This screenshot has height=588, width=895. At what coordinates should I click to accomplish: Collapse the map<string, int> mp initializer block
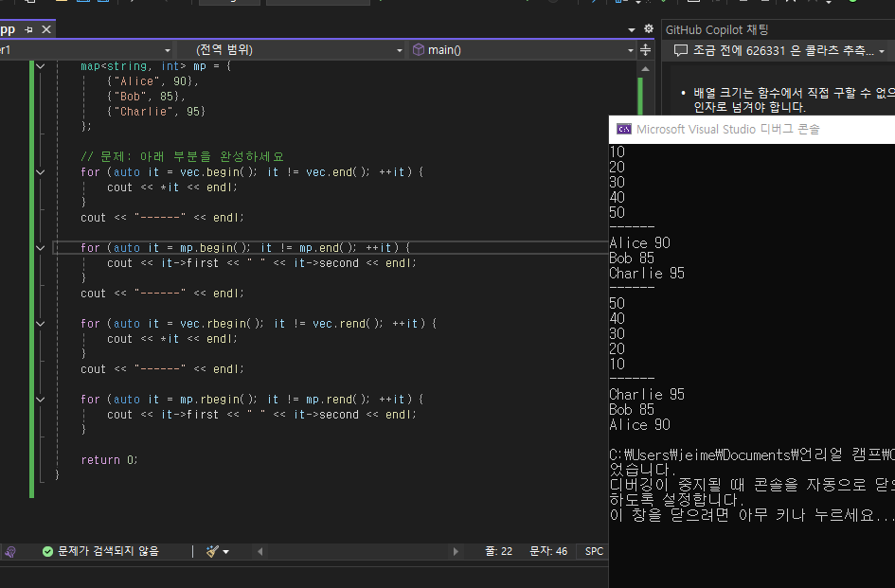(40, 66)
